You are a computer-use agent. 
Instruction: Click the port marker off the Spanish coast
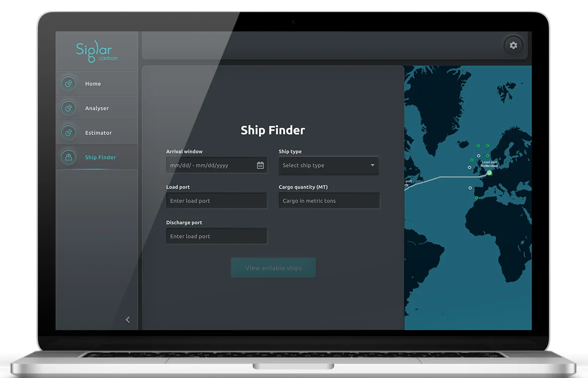pyautogui.click(x=469, y=188)
